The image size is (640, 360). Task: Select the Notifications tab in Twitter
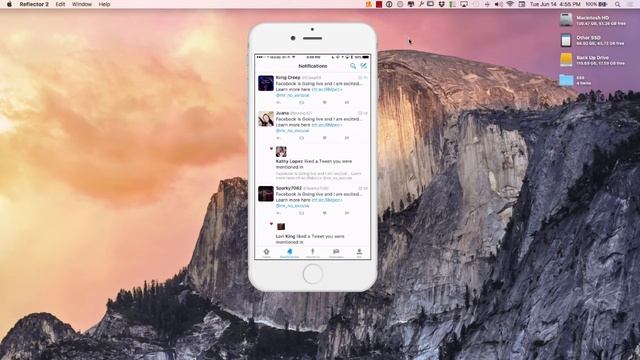tap(289, 253)
